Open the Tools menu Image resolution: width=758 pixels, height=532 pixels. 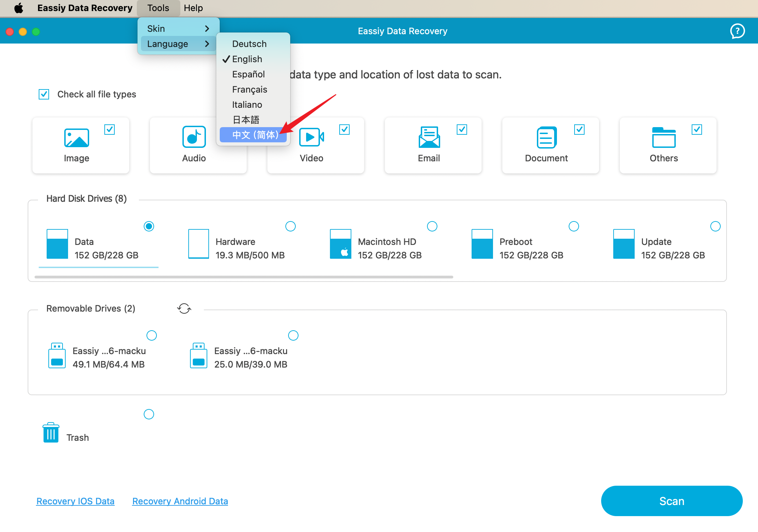click(x=158, y=8)
